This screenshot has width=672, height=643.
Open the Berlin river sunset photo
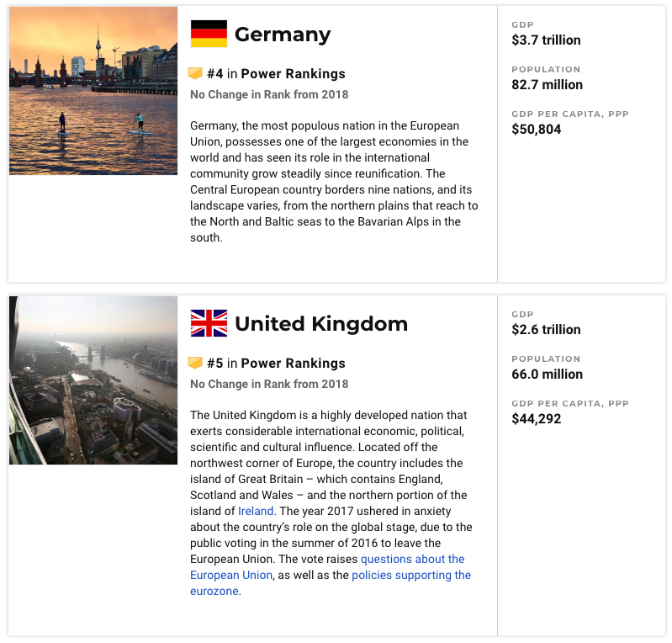coord(93,91)
